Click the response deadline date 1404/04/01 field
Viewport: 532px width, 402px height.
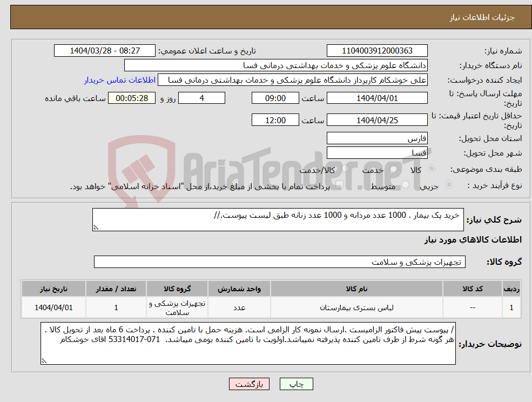pos(377,98)
